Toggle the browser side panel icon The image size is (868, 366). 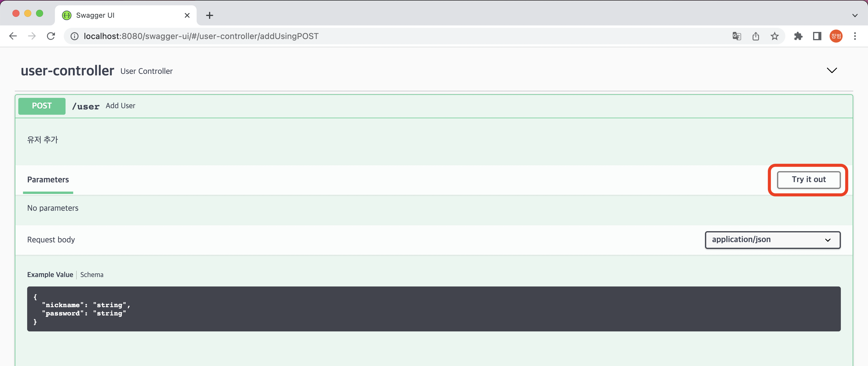pyautogui.click(x=817, y=36)
